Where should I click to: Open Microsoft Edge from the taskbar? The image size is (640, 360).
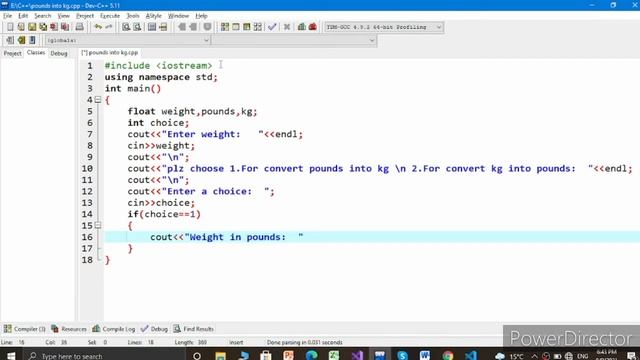pos(312,356)
